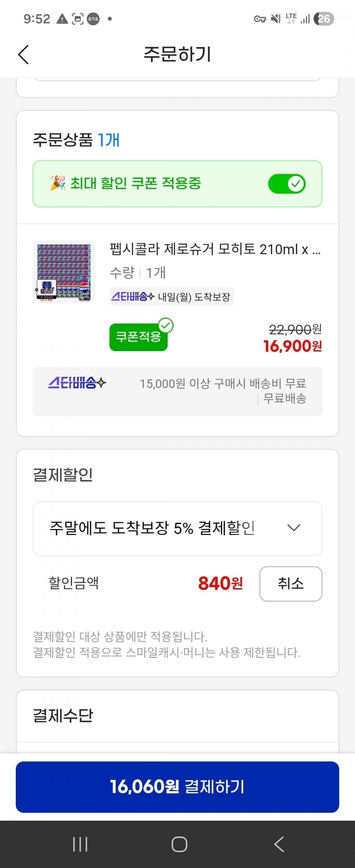Tap the party popper coupon icon
This screenshot has width=355, height=868.
[x=58, y=183]
